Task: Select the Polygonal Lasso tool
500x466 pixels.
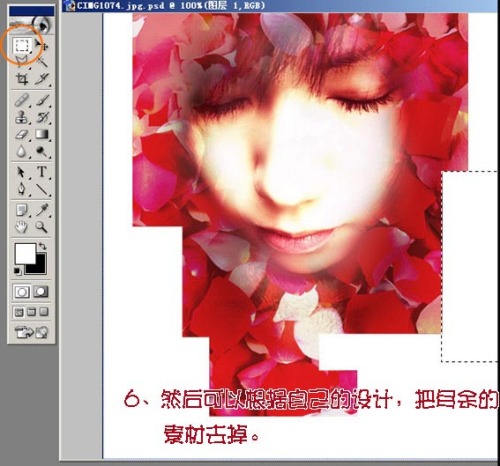Action: coord(22,62)
